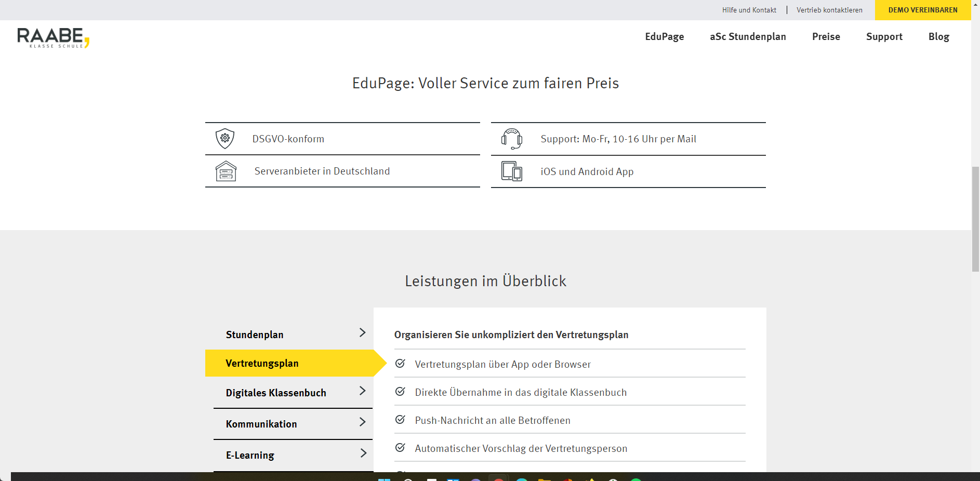Click Direkte Übernahme in das digitale Klassenbuch

click(x=521, y=392)
